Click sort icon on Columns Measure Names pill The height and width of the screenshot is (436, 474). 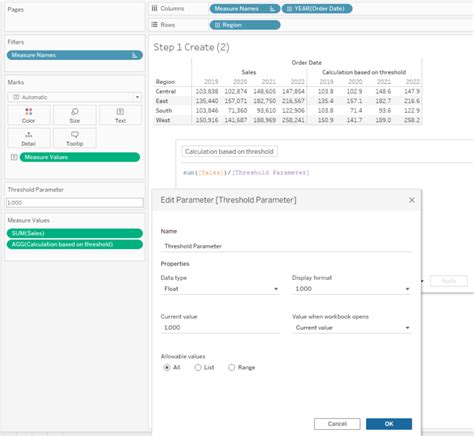[x=272, y=9]
